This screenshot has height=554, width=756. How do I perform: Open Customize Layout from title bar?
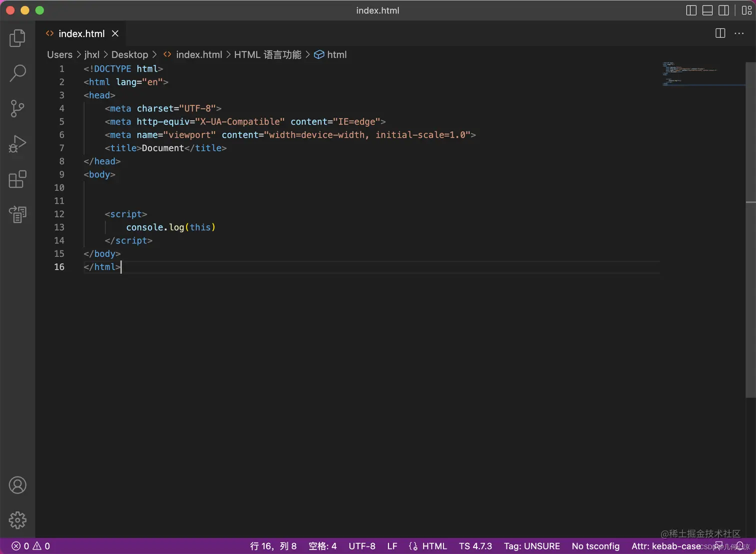click(x=746, y=10)
